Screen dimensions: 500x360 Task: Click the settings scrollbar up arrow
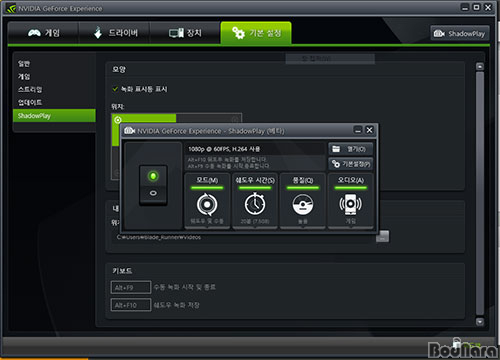tap(480, 67)
